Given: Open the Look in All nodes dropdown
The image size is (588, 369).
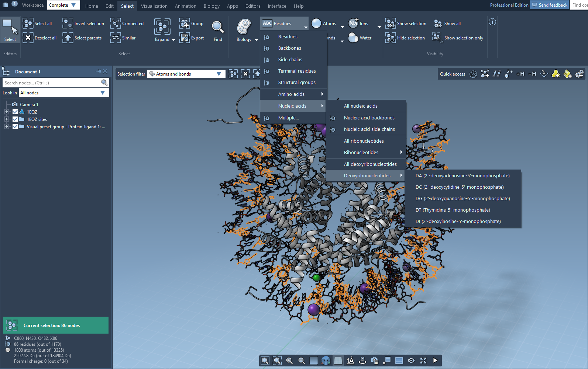Looking at the screenshot, I should point(103,93).
